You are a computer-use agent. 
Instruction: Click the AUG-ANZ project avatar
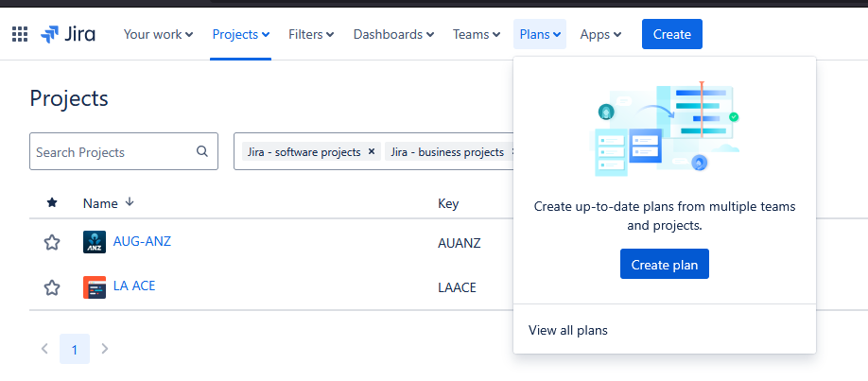coord(95,242)
